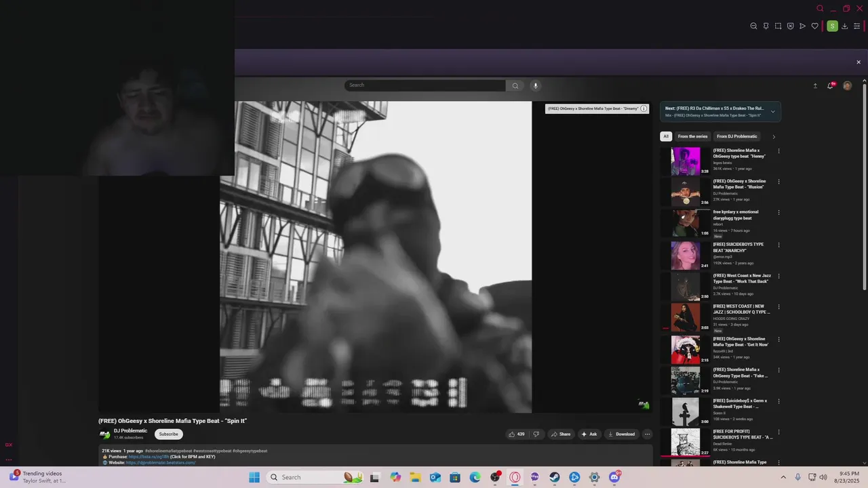
Task: Open 'Work That Back' video title
Action: 742,279
